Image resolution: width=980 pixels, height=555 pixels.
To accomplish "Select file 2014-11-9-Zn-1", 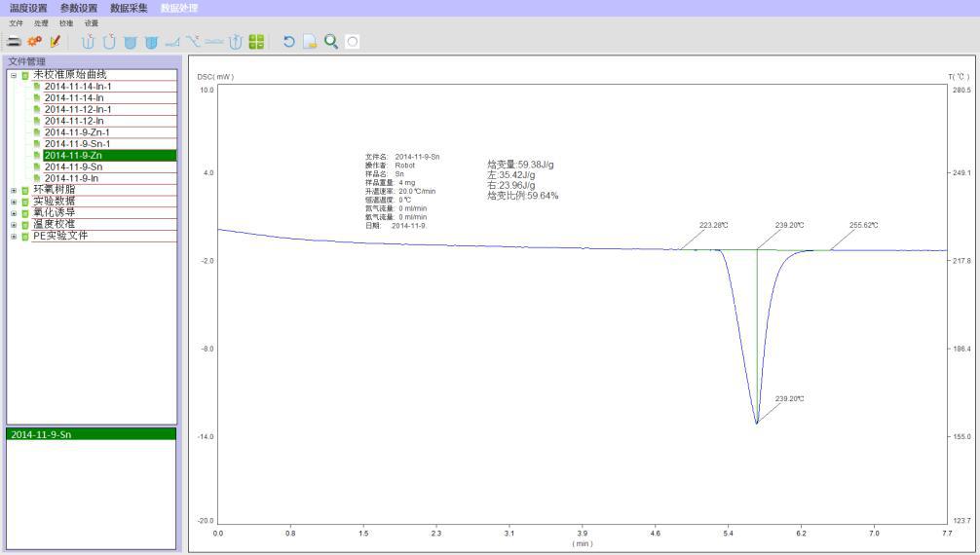I will pos(77,132).
